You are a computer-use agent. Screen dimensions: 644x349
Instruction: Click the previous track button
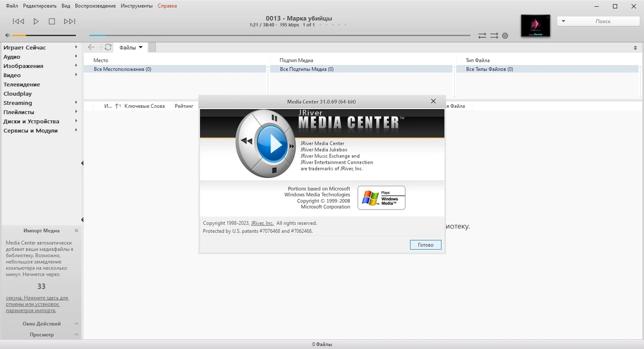pyautogui.click(x=18, y=21)
